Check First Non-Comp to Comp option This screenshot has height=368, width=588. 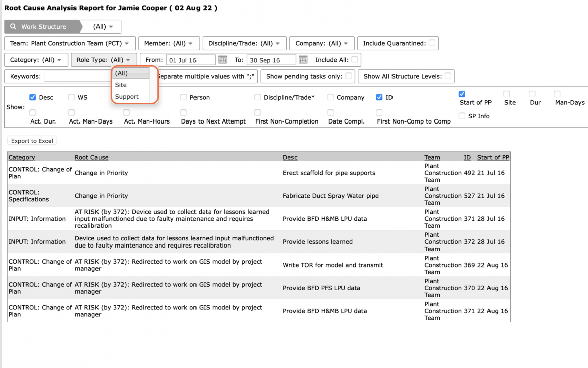[379, 113]
